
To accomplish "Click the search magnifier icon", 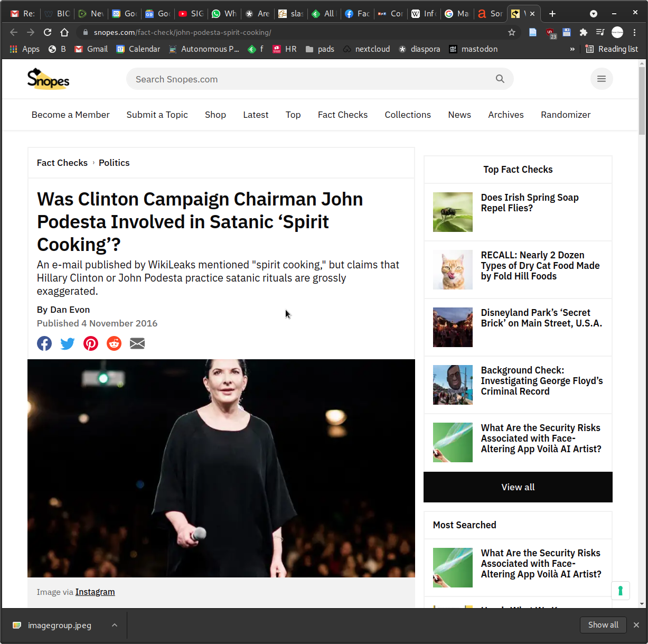I will point(500,79).
